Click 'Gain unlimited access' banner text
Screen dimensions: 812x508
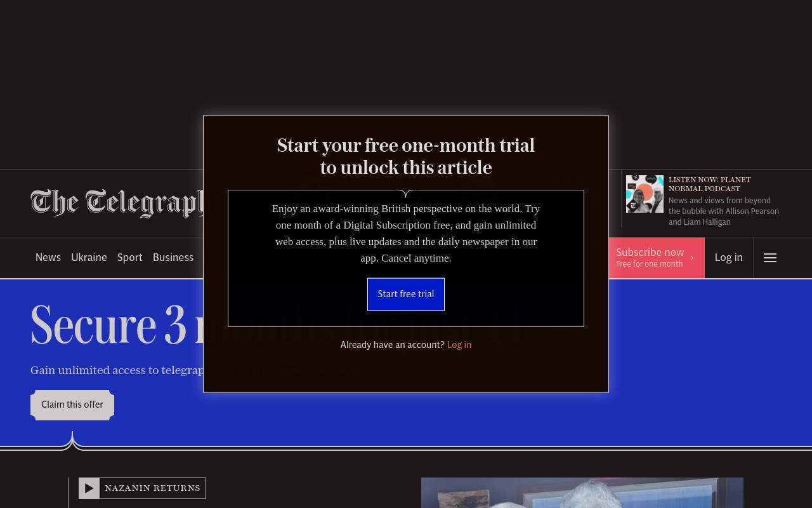coord(117,370)
